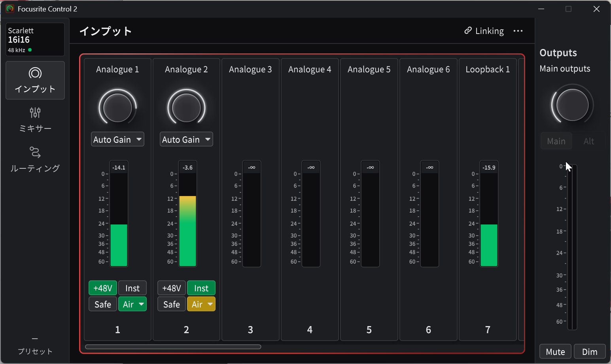Open Auto Gain dropdown for Analogue 1
Viewport: 611px width, 364px height.
pos(117,140)
